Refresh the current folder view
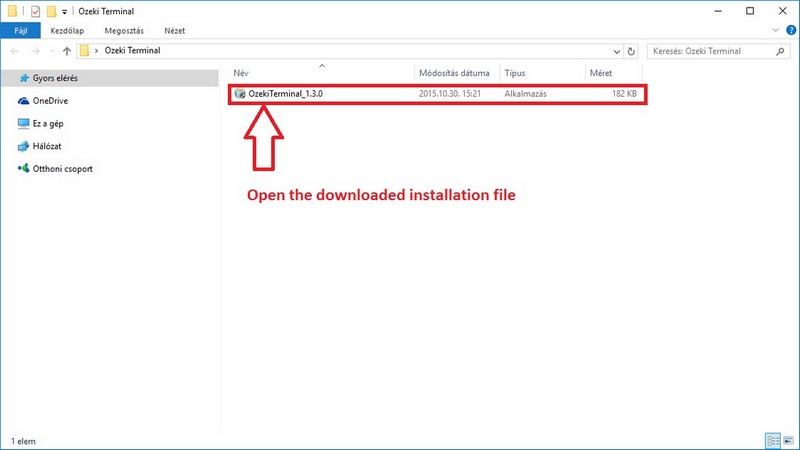 coord(631,51)
